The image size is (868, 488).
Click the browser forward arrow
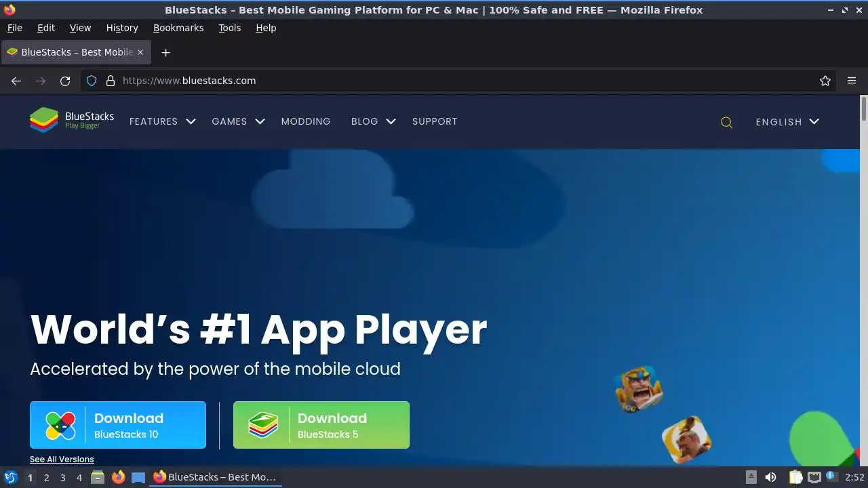click(41, 81)
